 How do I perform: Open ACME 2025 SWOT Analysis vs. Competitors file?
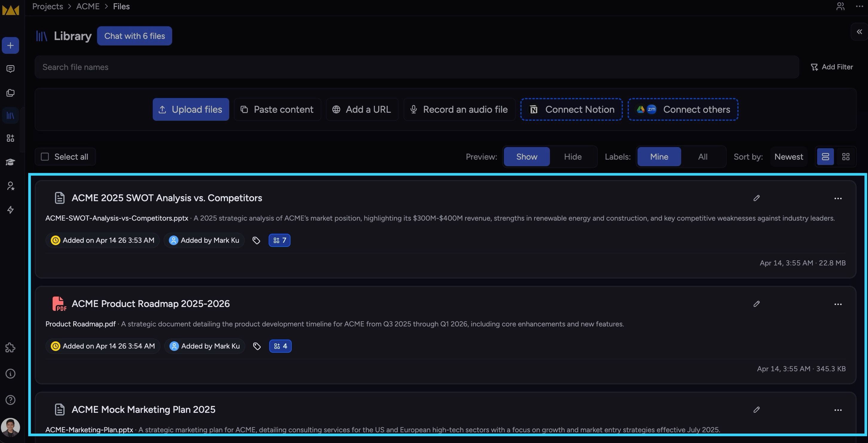coord(167,198)
